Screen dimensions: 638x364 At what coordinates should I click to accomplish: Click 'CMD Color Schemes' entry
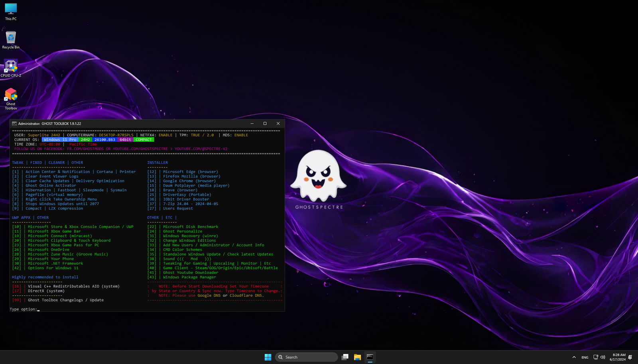coord(183,250)
